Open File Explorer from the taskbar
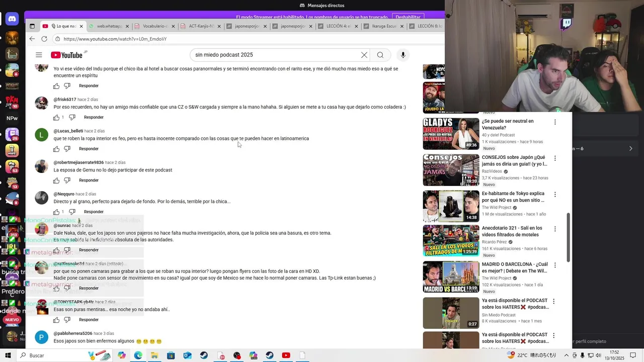This screenshot has height=362, width=644. point(154,355)
